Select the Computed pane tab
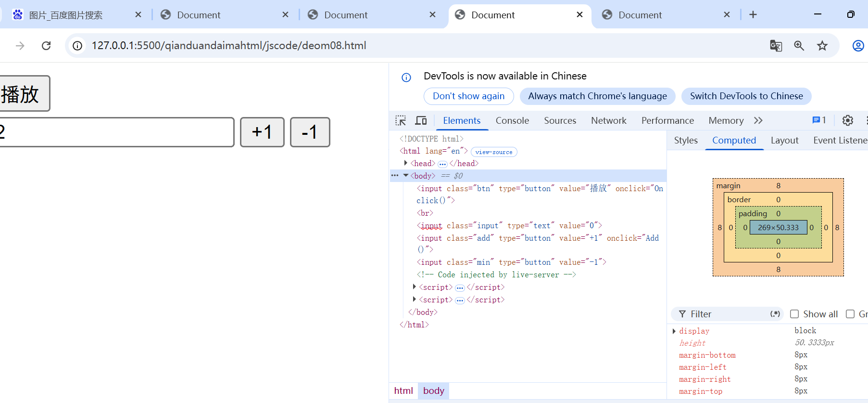This screenshot has height=403, width=868. click(x=734, y=140)
